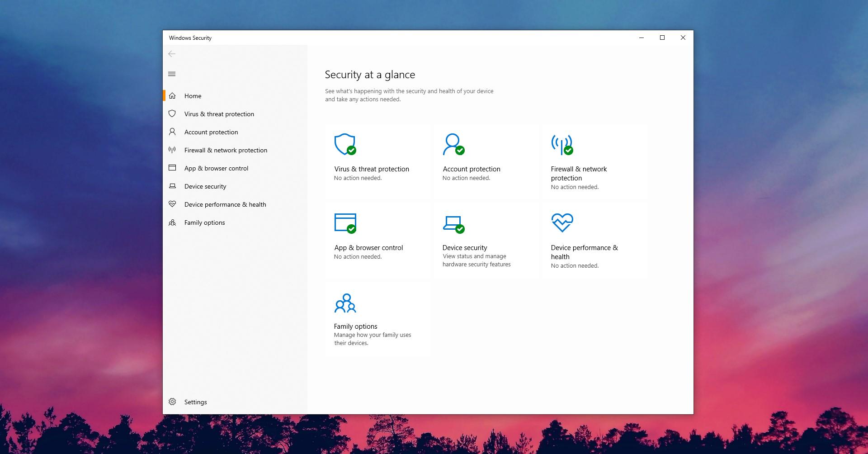Click the back arrow icon

pyautogui.click(x=172, y=54)
